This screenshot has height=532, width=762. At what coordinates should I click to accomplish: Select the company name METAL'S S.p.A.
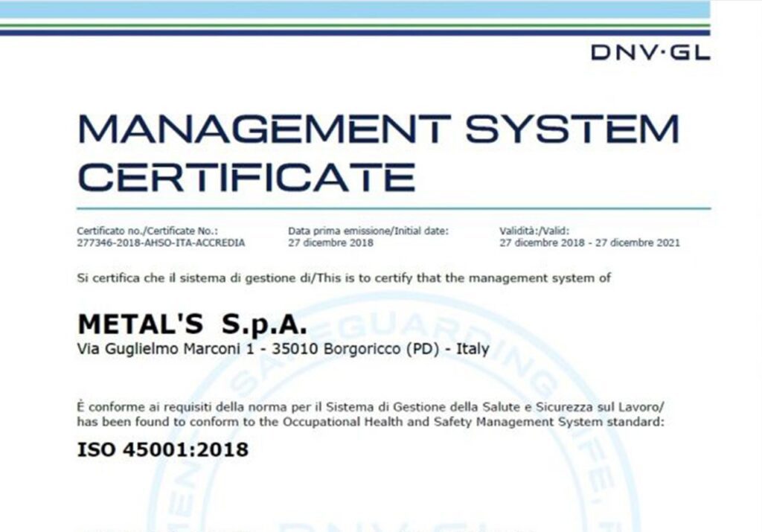click(x=193, y=324)
